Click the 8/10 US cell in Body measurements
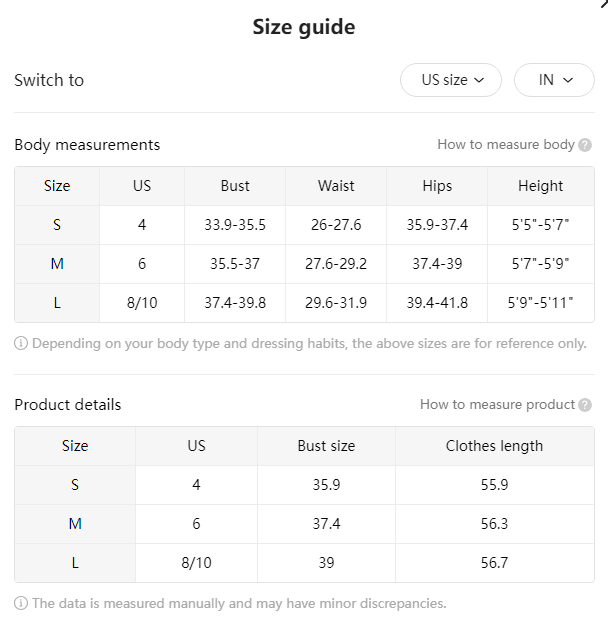 pyautogui.click(x=142, y=303)
